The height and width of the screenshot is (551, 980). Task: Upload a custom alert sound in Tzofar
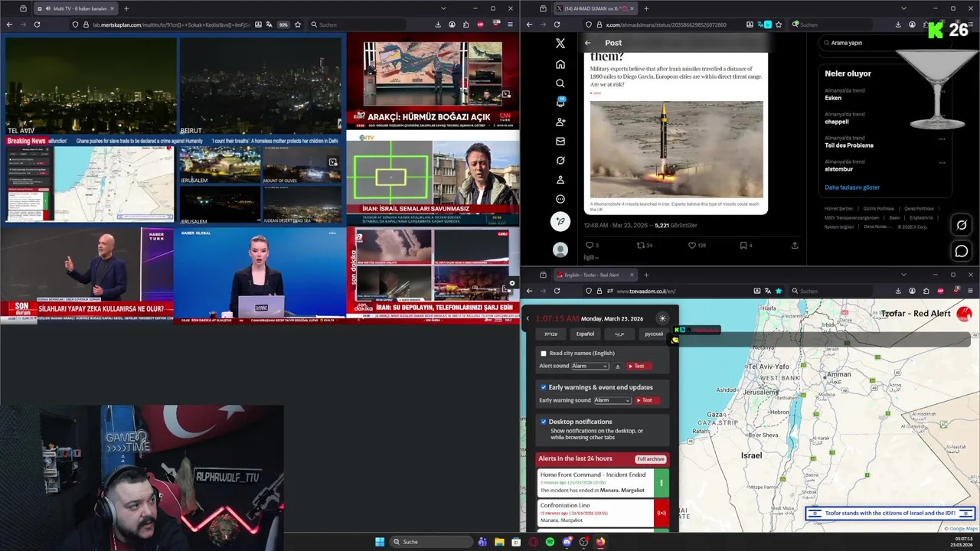[618, 367]
